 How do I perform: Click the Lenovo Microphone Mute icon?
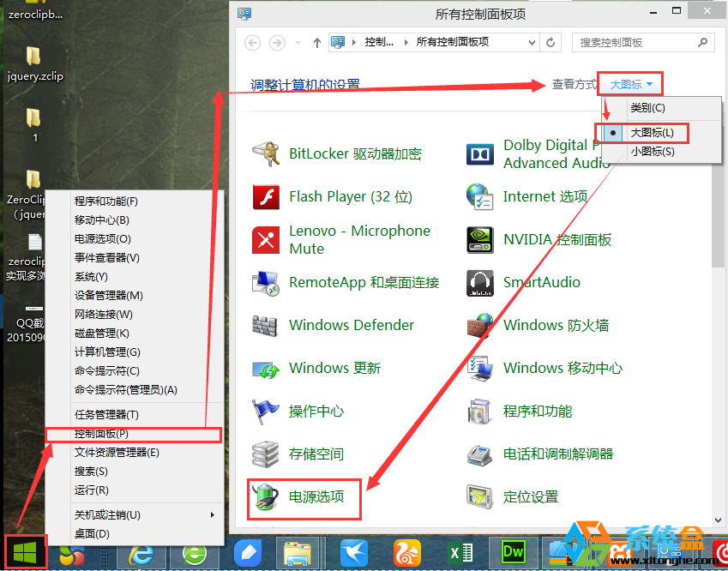(266, 240)
